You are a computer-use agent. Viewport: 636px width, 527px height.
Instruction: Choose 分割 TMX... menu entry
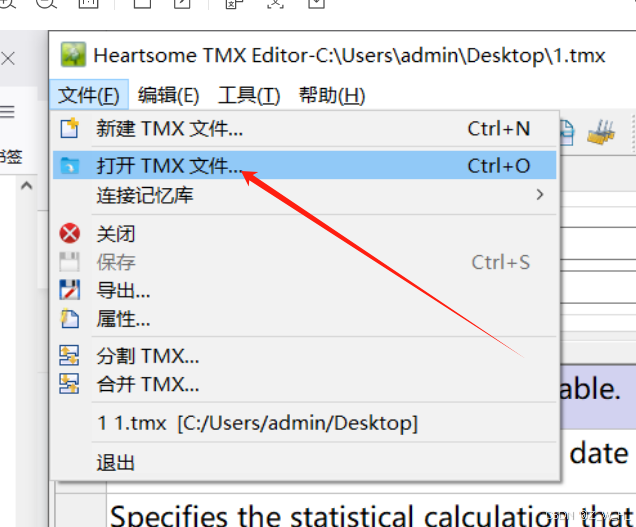304,356
